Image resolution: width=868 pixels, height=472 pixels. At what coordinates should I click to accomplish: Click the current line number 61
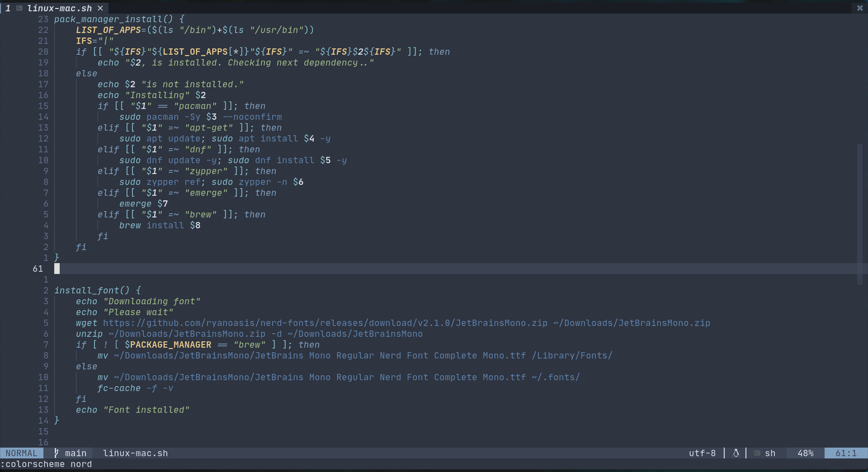point(38,269)
